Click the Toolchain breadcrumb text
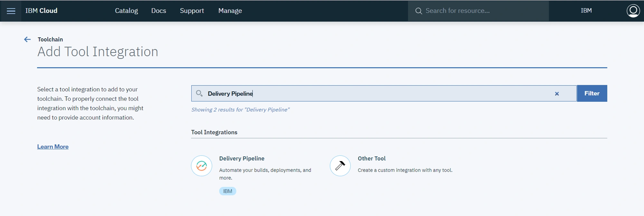The height and width of the screenshot is (216, 644). [x=50, y=39]
